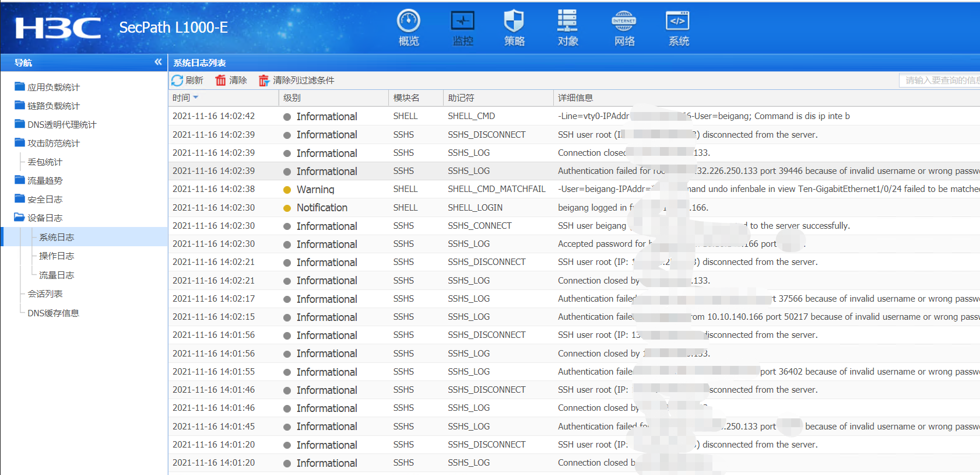Click the 策略 policy shield icon
Screen dimensions: 980x475
pos(514,22)
